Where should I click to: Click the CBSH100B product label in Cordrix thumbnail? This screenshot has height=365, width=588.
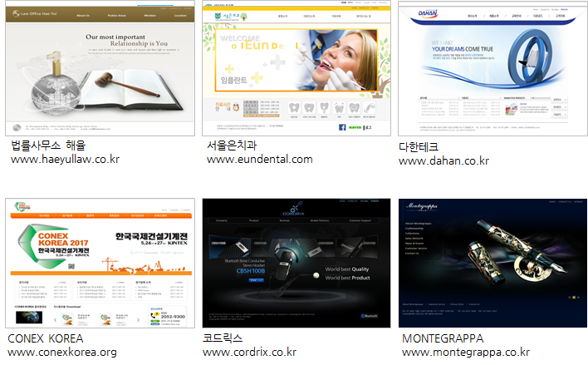coord(251,271)
